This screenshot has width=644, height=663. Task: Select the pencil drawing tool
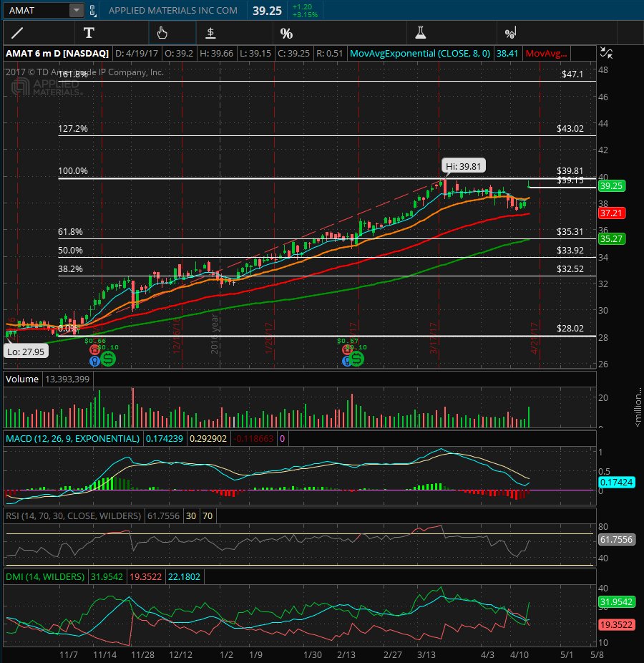pyautogui.click(x=18, y=32)
